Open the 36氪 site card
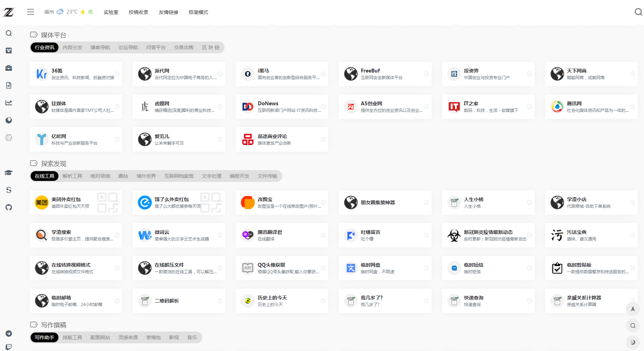This screenshot has width=644, height=351. pyautogui.click(x=76, y=74)
